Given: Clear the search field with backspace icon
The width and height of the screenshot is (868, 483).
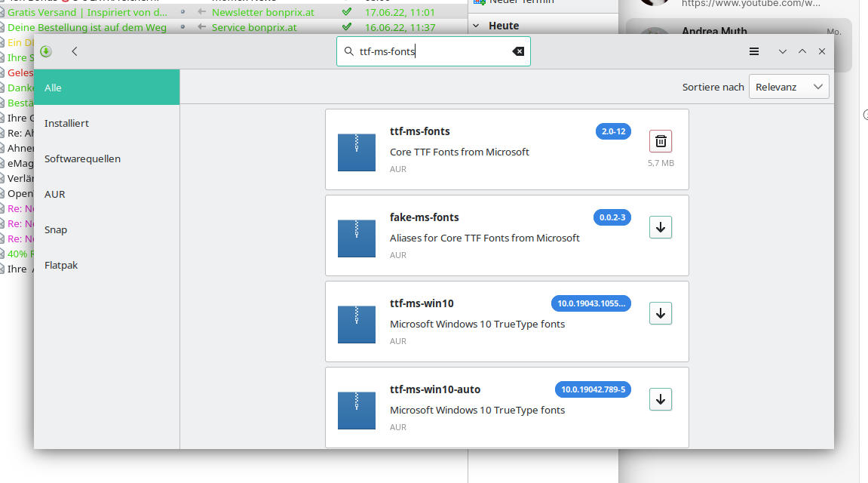Looking at the screenshot, I should click(518, 51).
